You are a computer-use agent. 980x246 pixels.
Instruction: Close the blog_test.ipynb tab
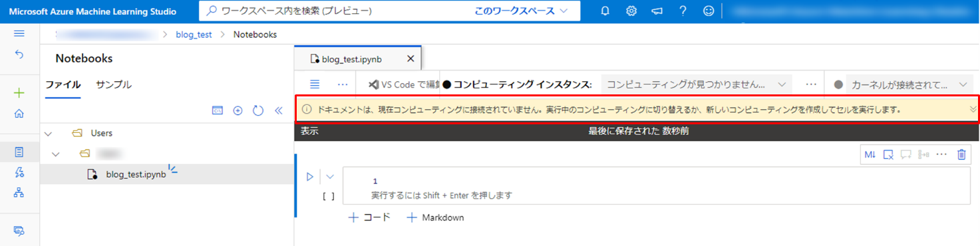pyautogui.click(x=410, y=59)
